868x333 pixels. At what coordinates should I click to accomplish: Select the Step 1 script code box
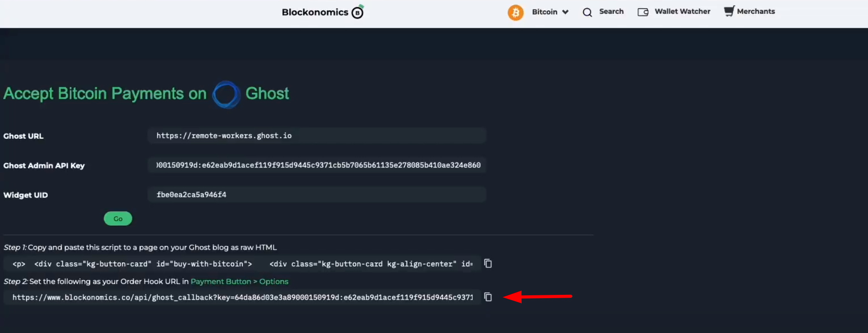coord(242,264)
